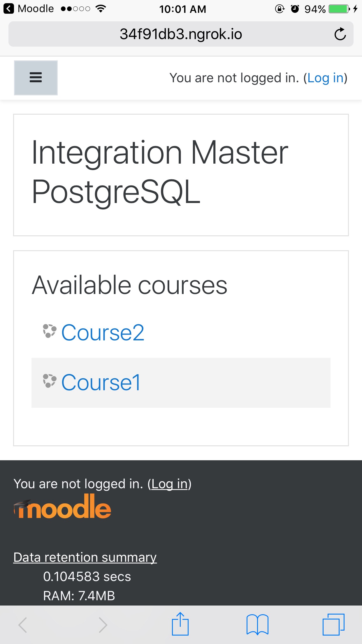The width and height of the screenshot is (362, 644).
Task: Open the Data retention summary link
Action: click(x=85, y=557)
